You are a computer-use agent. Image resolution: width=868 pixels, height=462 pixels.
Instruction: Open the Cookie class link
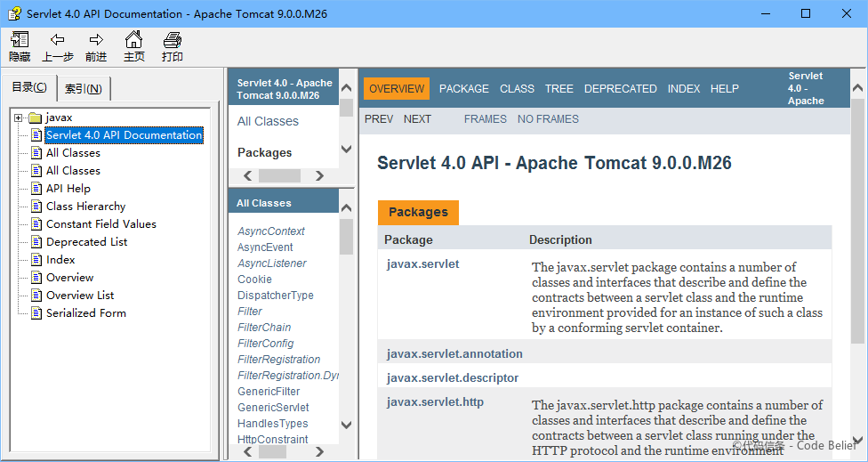(x=254, y=280)
